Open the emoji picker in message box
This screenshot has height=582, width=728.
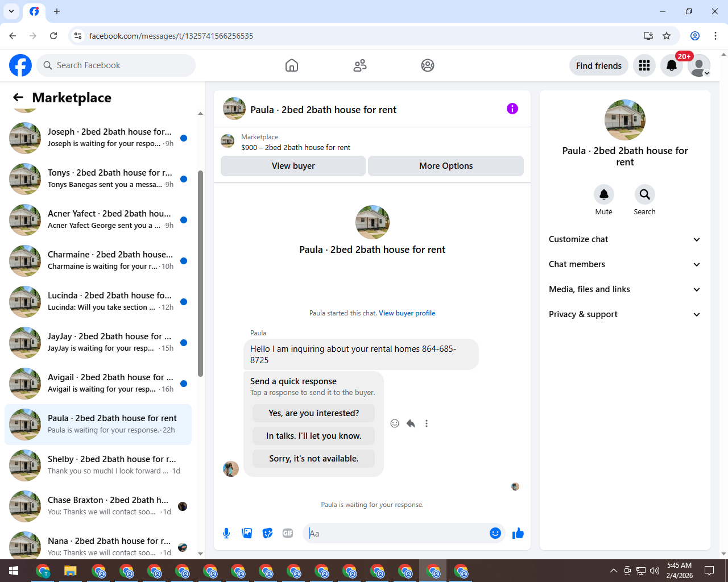495,533
